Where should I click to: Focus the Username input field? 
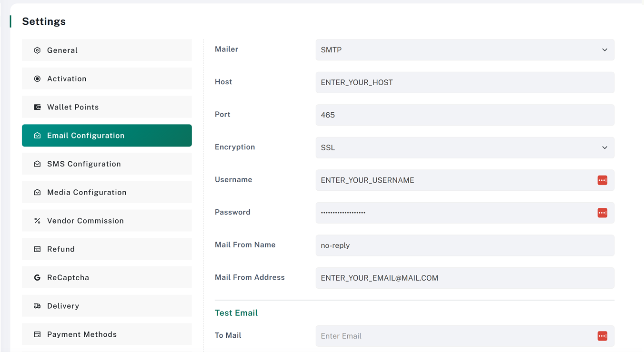[x=465, y=180]
